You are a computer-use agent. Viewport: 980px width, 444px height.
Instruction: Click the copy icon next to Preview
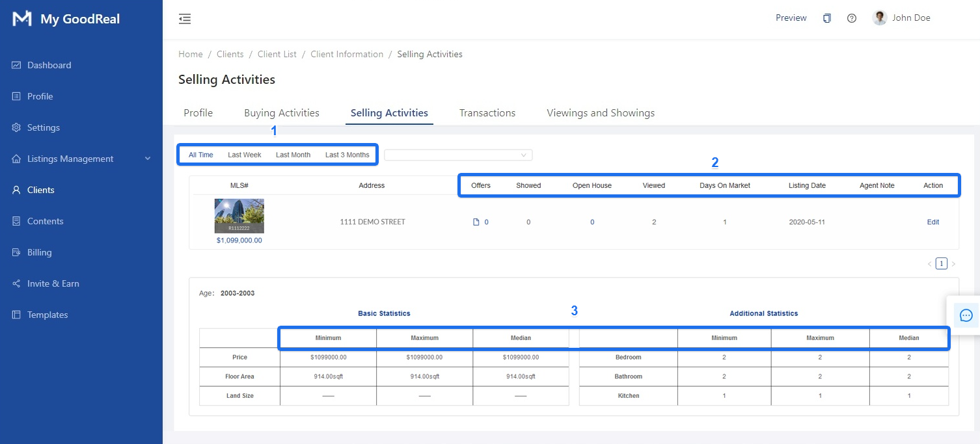[826, 18]
